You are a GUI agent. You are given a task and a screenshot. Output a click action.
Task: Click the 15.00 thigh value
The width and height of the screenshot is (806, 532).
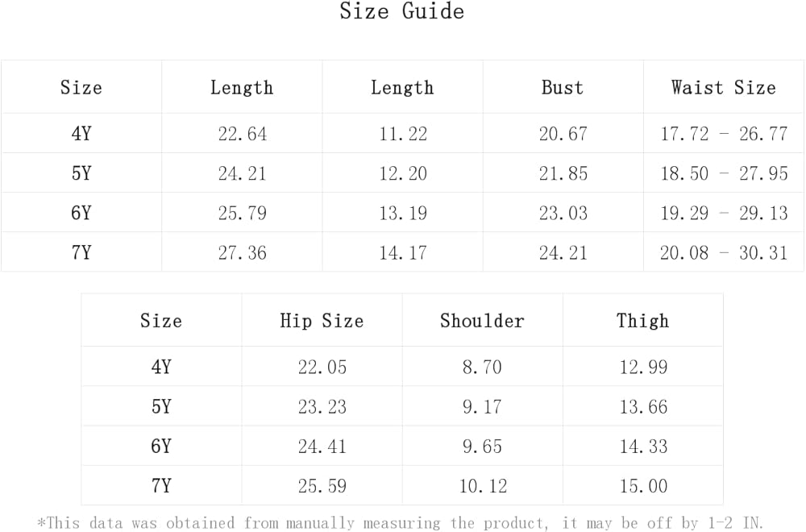point(642,485)
